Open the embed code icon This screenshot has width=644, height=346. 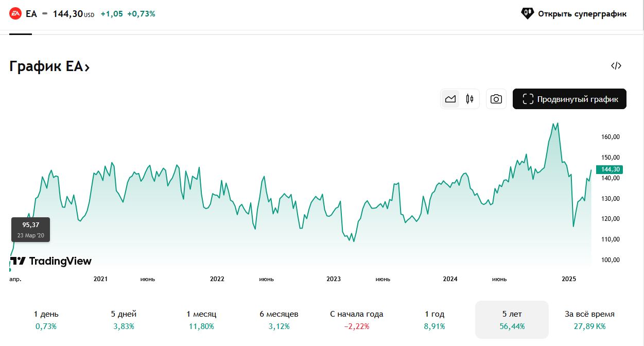click(x=616, y=65)
